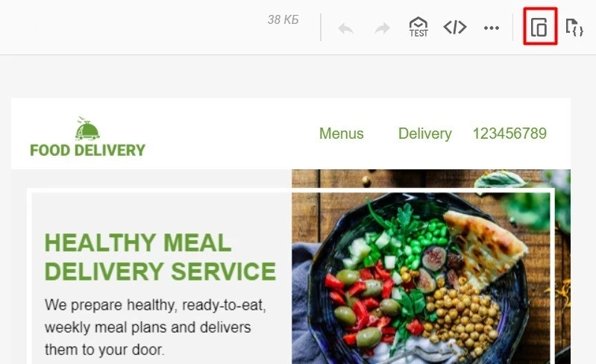Open the desktop/mobile preview icon highlighted in red

(x=540, y=27)
